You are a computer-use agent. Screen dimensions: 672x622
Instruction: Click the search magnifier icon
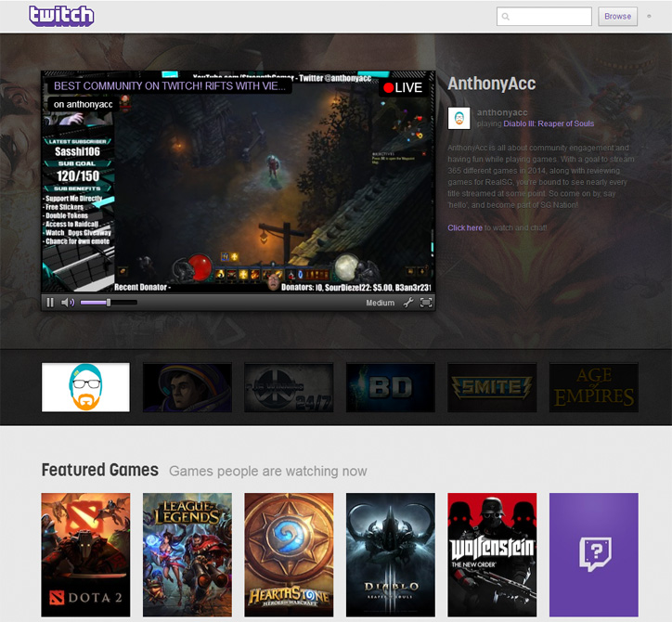[x=506, y=17]
